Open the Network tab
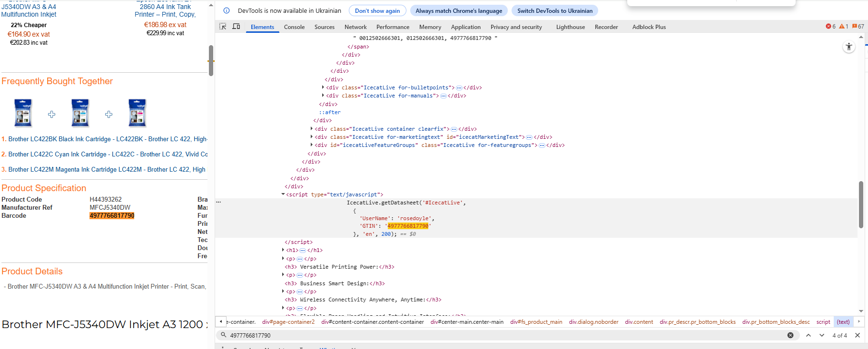The image size is (868, 349). pyautogui.click(x=355, y=27)
